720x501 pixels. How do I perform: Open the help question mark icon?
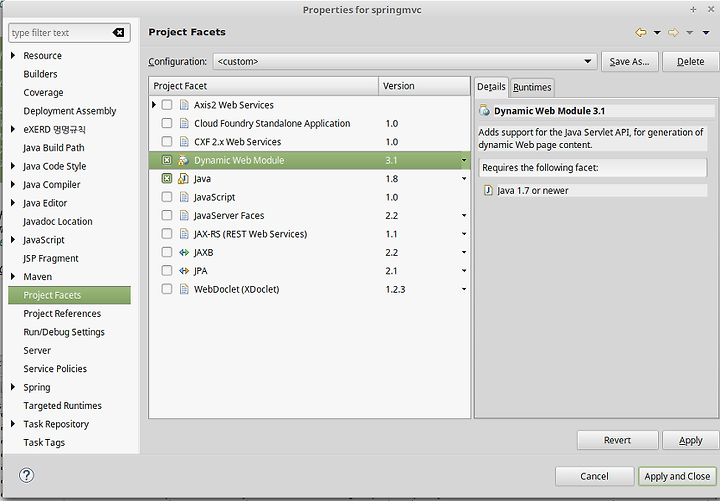click(x=27, y=475)
